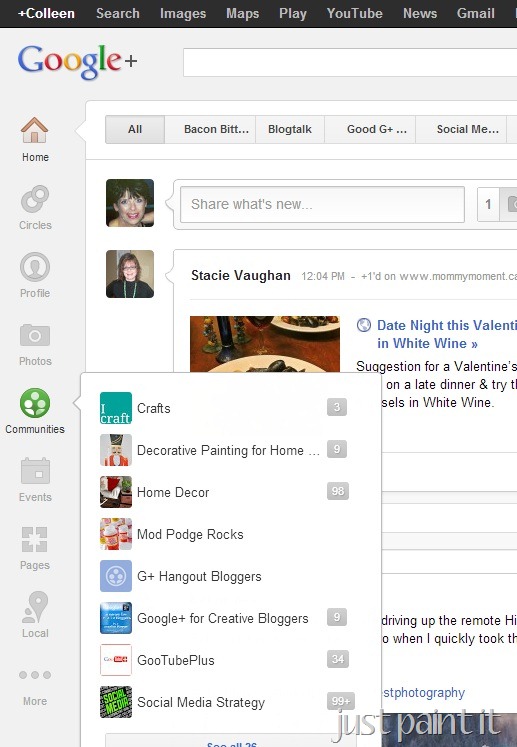
Task: Open Google+ for Creative Bloggers community name
Action: [223, 618]
